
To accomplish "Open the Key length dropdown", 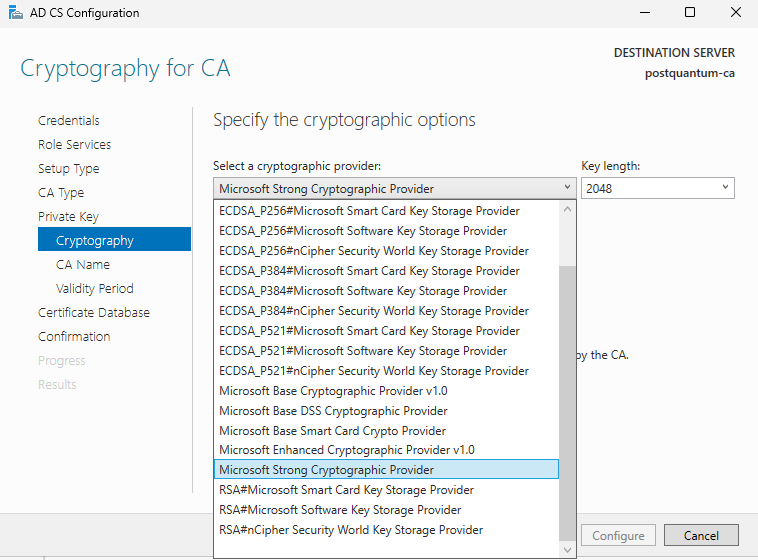I will (x=657, y=188).
